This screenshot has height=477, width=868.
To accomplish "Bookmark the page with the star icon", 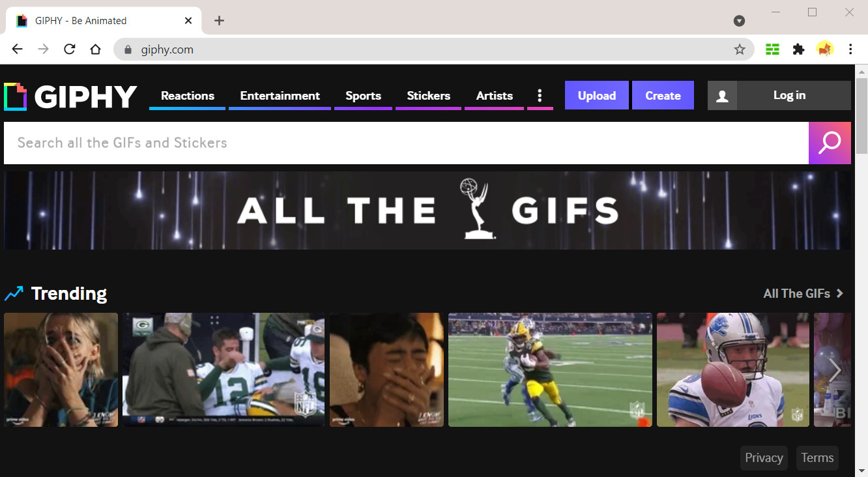I will click(x=740, y=49).
